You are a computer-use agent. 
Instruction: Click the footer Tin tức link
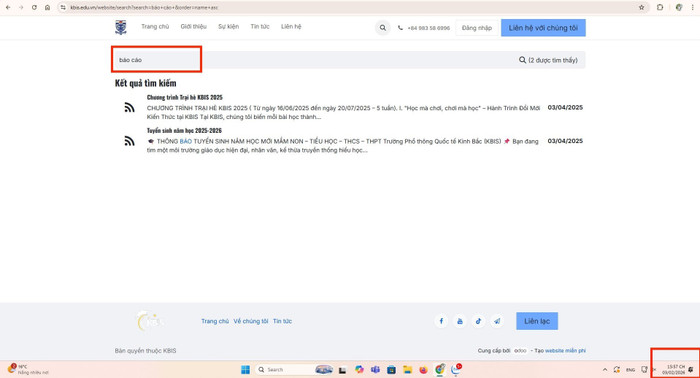click(283, 321)
